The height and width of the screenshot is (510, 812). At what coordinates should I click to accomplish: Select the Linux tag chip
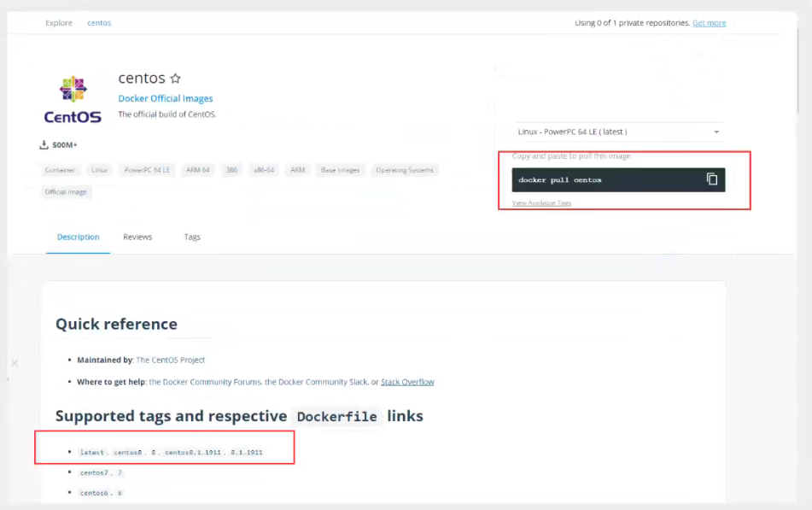99,170
